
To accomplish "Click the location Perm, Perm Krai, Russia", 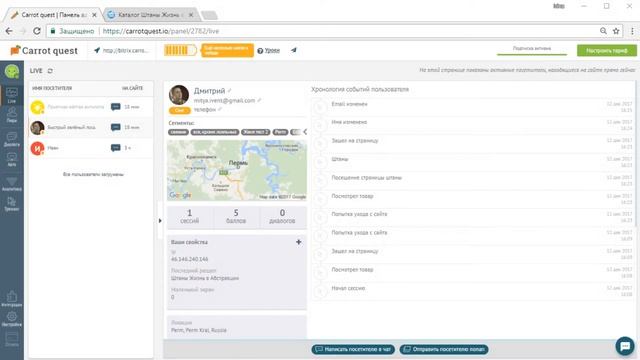I will point(199,330).
